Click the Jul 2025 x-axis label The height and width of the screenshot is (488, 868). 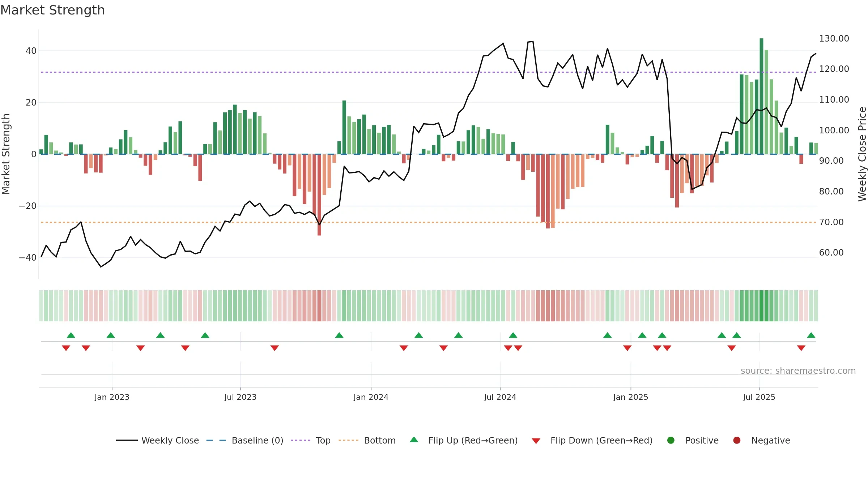[x=759, y=397]
